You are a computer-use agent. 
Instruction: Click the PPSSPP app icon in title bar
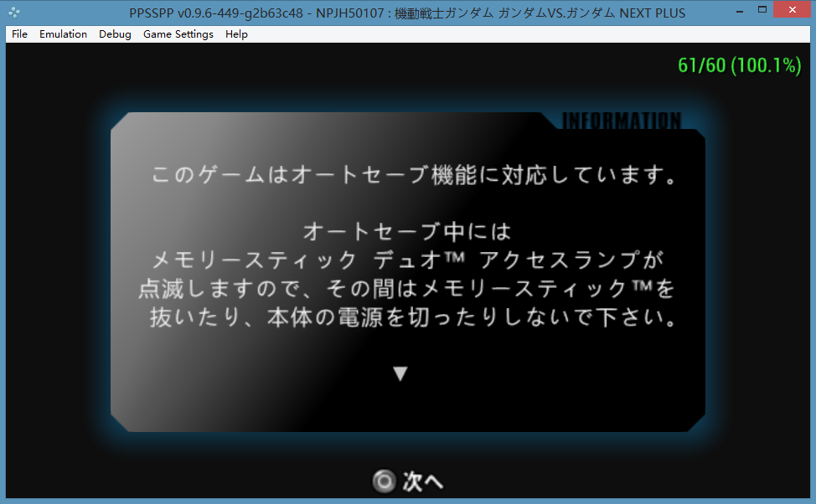click(x=14, y=13)
